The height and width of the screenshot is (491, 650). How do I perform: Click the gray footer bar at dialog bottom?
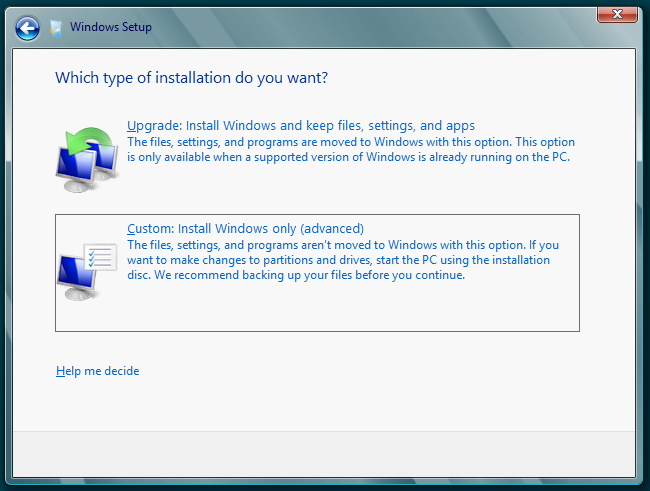tap(324, 453)
